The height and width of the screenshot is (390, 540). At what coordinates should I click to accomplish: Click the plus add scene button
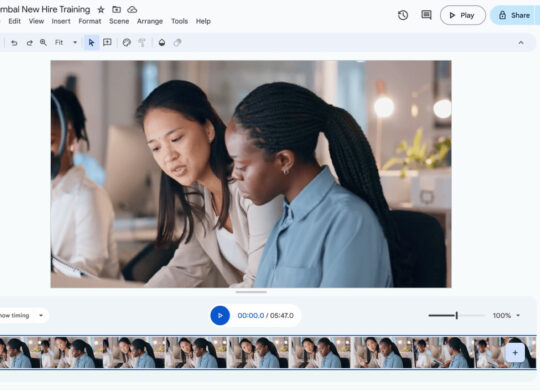pyautogui.click(x=515, y=353)
